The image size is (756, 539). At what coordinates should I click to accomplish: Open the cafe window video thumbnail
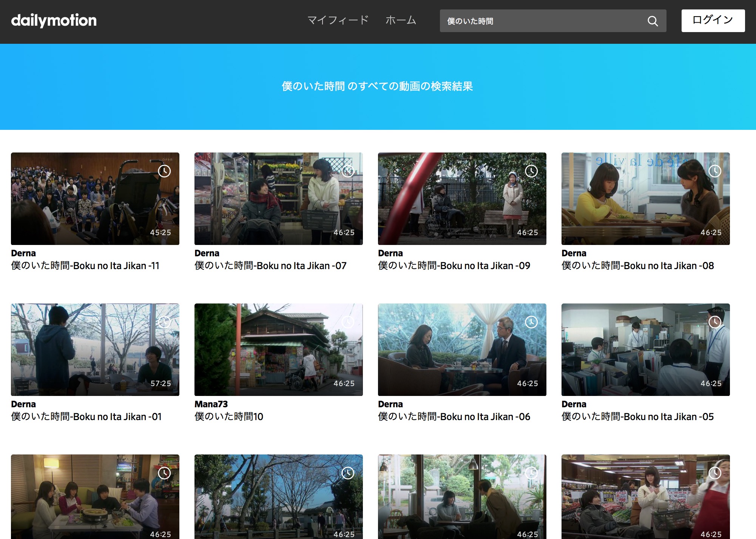(462, 497)
